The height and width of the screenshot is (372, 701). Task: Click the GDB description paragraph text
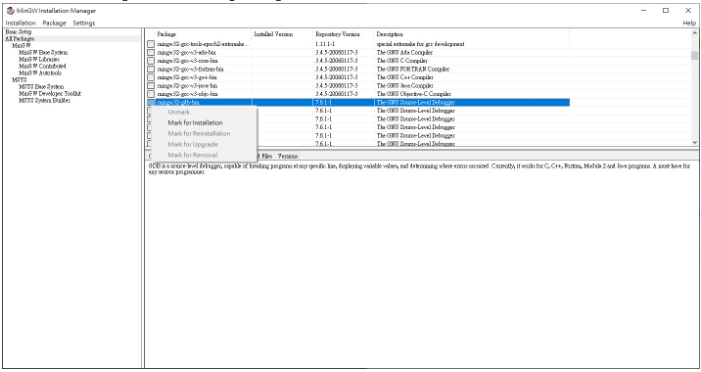point(419,169)
